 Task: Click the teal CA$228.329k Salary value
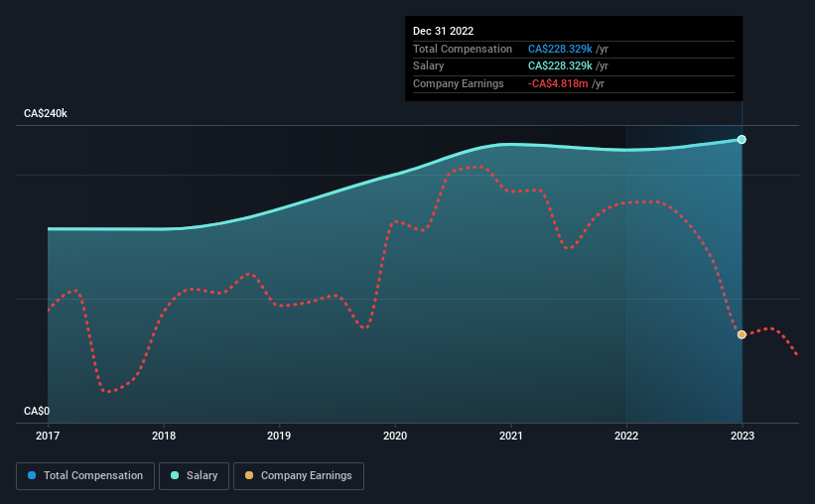[x=560, y=66]
